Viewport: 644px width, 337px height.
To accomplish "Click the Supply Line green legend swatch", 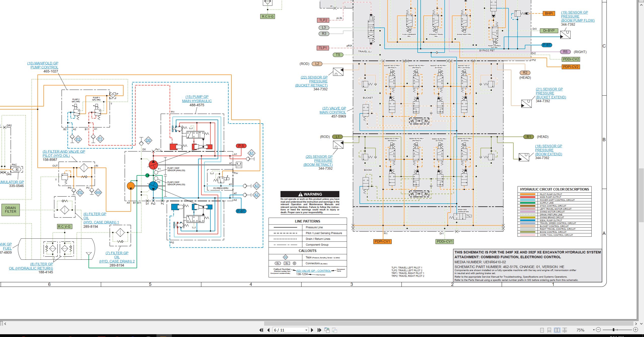I will pos(528,203).
